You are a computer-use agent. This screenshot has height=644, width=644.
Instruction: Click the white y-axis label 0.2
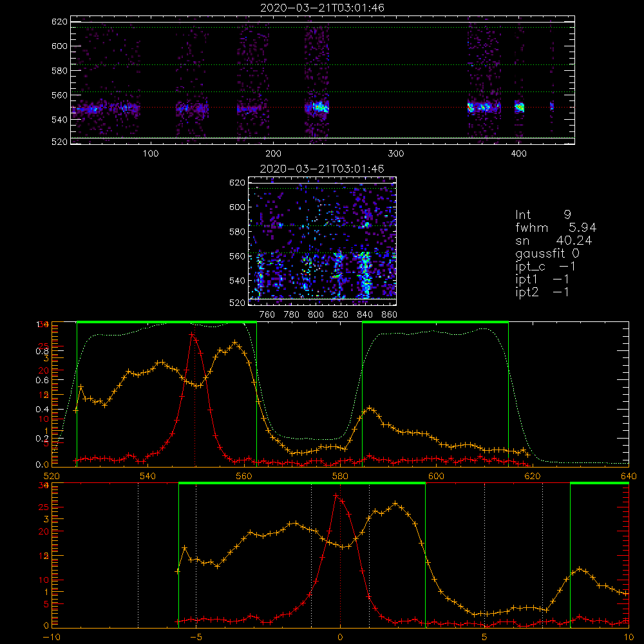[43, 439]
